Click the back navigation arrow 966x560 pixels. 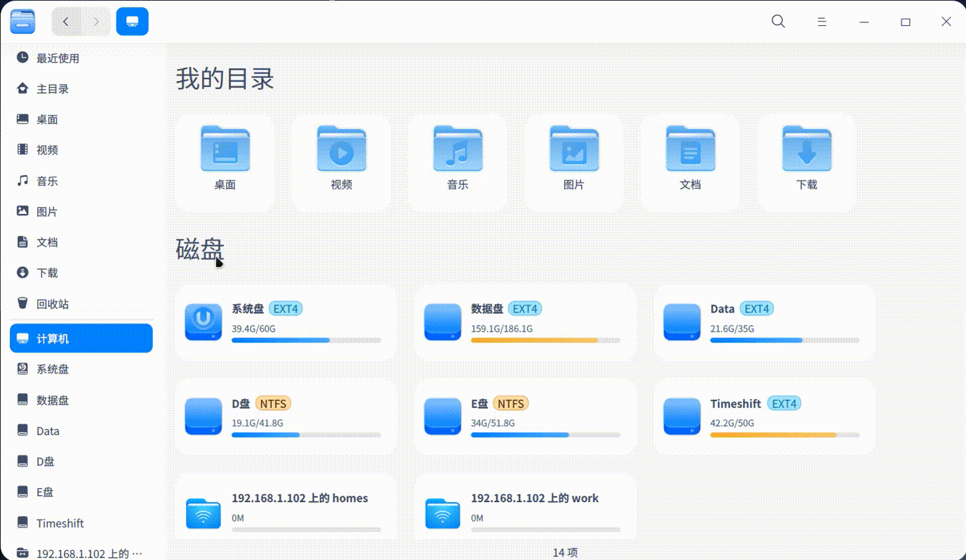pos(65,21)
